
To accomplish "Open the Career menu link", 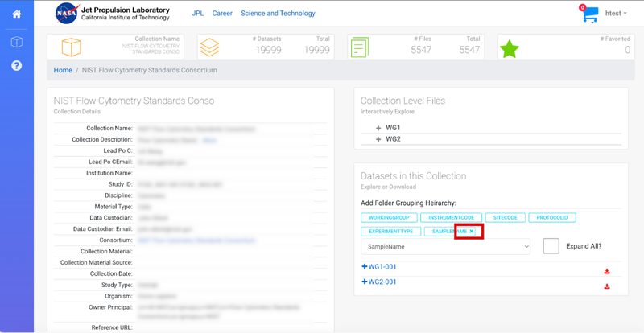I will point(222,13).
